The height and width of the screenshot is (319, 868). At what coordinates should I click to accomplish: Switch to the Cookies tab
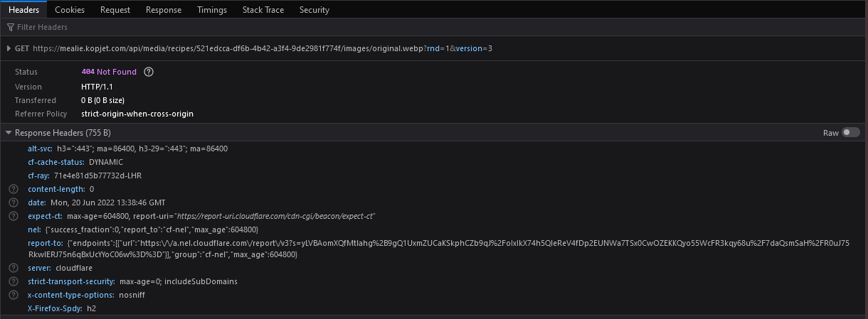[70, 10]
